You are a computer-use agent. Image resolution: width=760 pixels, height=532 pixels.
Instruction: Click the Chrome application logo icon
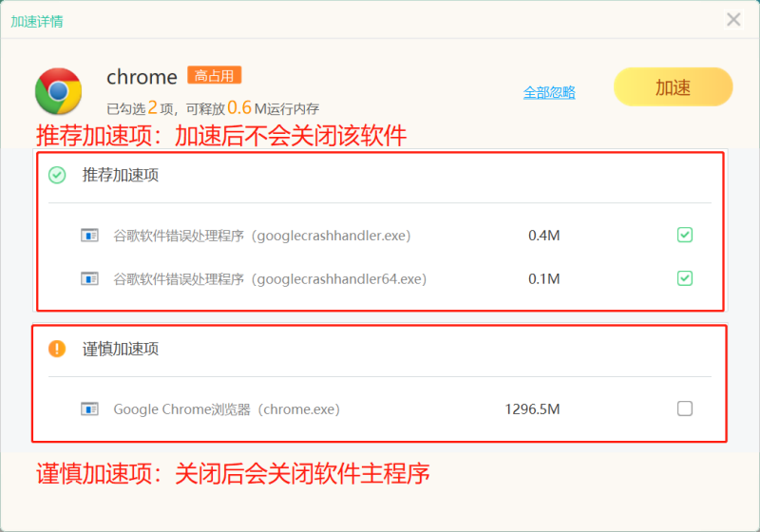click(58, 91)
